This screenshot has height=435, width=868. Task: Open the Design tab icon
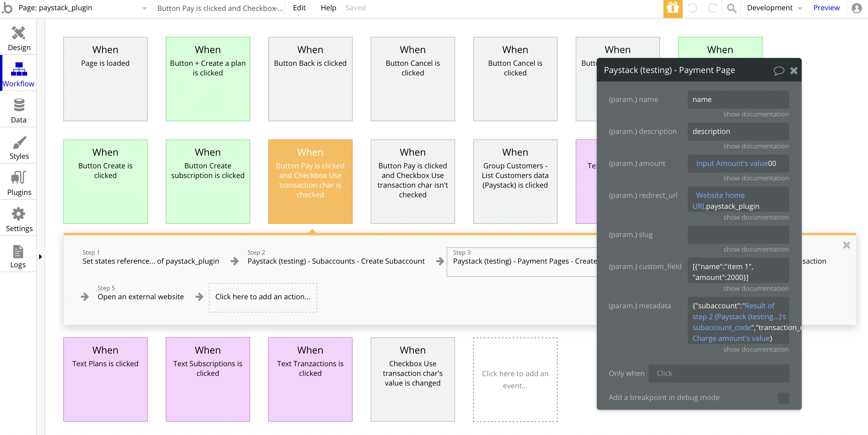pyautogui.click(x=18, y=33)
